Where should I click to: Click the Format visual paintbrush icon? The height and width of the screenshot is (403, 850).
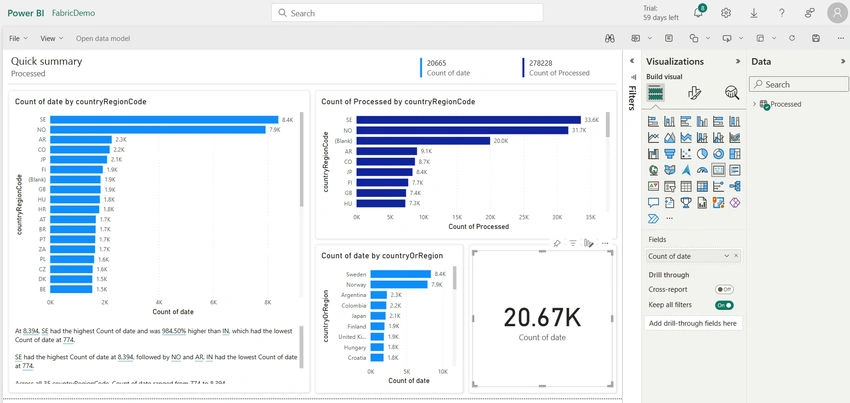pyautogui.click(x=694, y=93)
